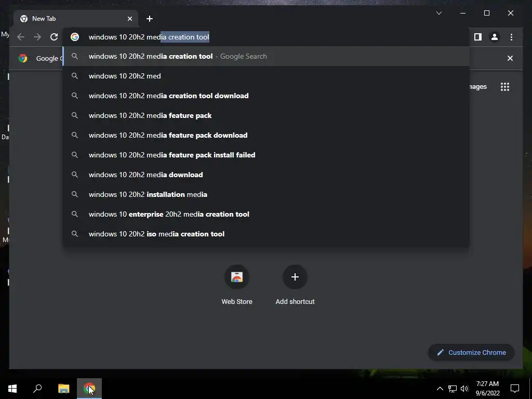Choose suggestion 'media creation tool download'
The width and height of the screenshot is (532, 399).
267,96
